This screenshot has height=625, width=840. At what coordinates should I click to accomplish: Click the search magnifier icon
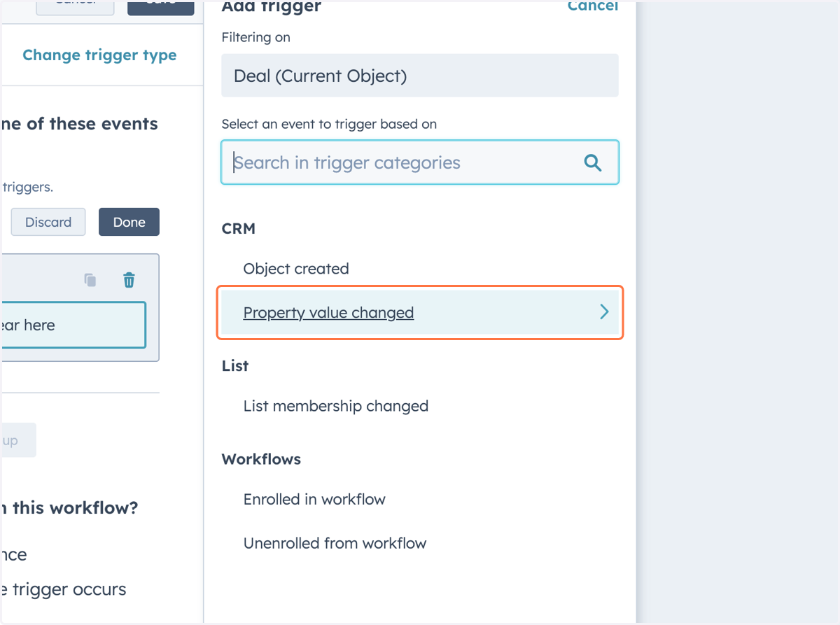click(592, 162)
